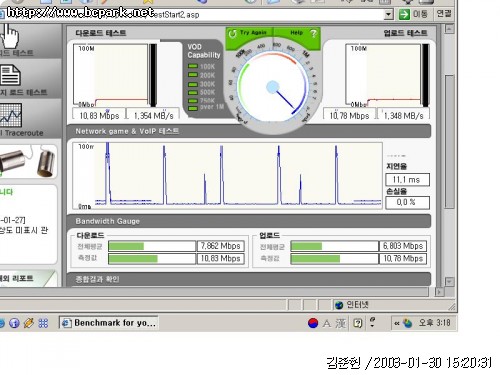Click the 다운로드 테스트 heading
The width and height of the screenshot is (500, 375).
pyautogui.click(x=101, y=33)
